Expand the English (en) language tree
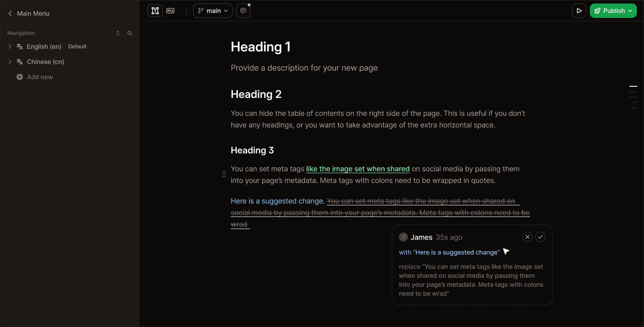The height and width of the screenshot is (327, 644). pos(10,46)
